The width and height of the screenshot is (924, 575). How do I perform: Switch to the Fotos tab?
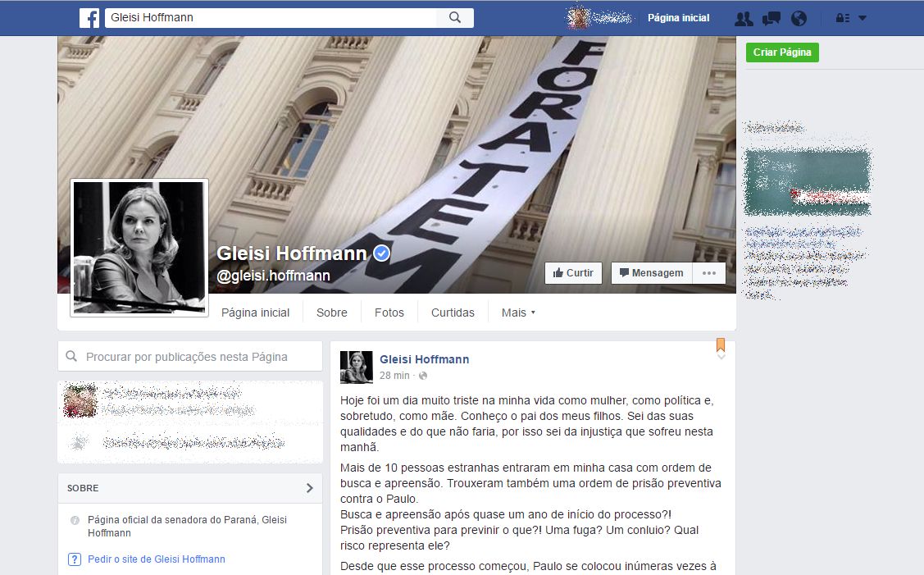(x=389, y=313)
